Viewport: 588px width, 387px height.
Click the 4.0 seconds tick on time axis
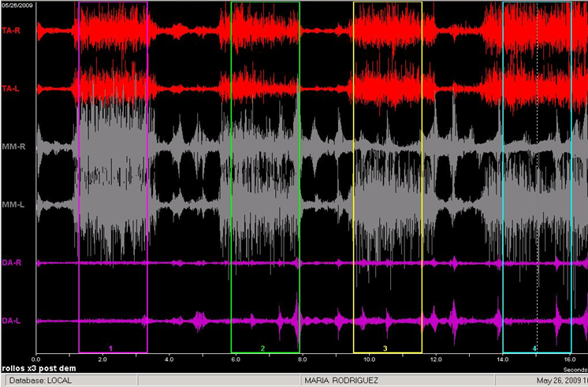[x=169, y=359]
